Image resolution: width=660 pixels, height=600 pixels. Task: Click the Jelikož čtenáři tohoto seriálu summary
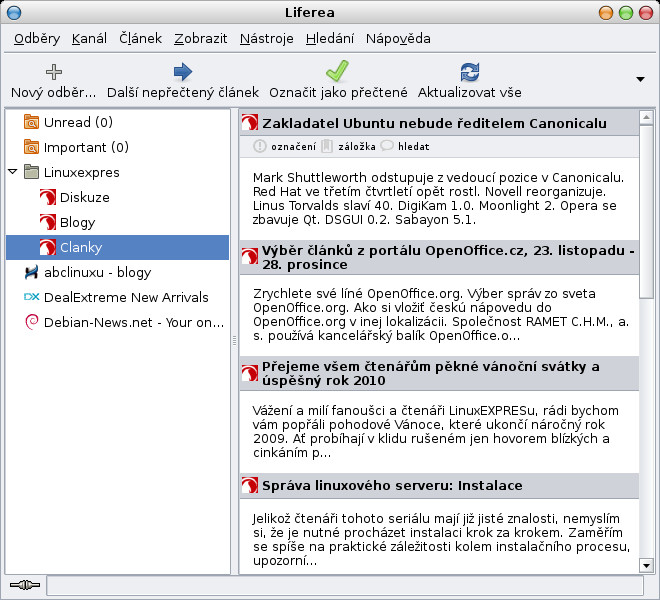point(442,539)
